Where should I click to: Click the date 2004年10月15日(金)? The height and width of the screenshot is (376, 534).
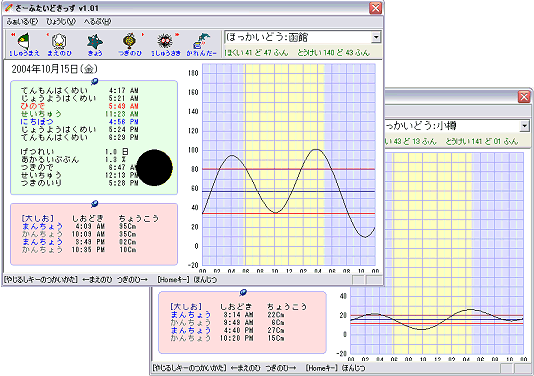tap(54, 69)
